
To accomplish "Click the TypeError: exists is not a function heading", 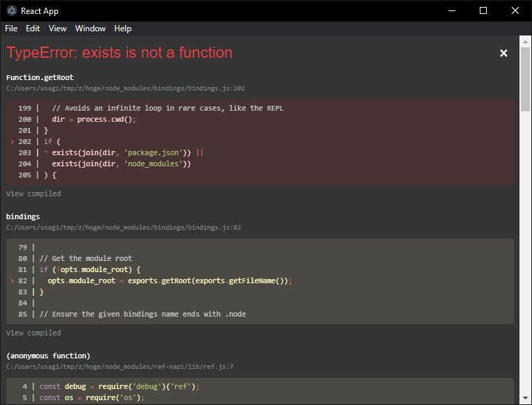I will [x=120, y=53].
